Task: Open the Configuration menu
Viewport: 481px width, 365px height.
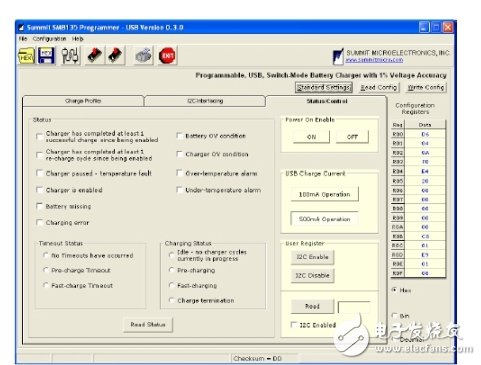Action: coord(49,39)
